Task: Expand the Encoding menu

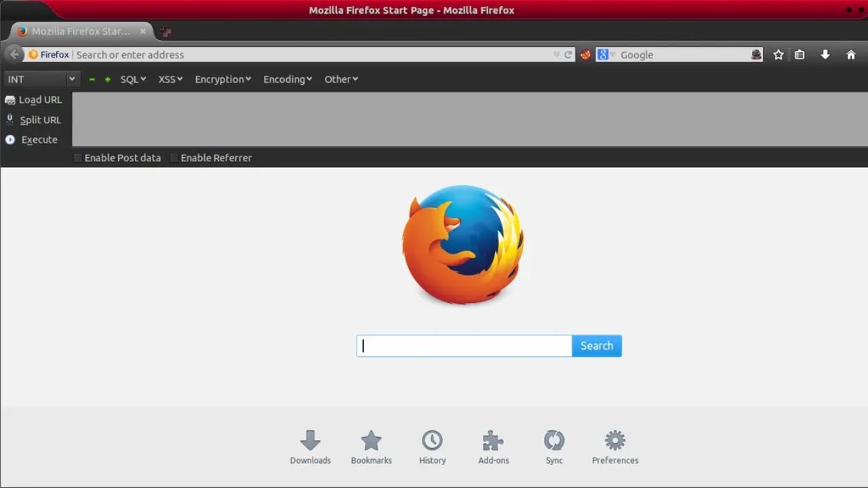Action: pos(288,79)
